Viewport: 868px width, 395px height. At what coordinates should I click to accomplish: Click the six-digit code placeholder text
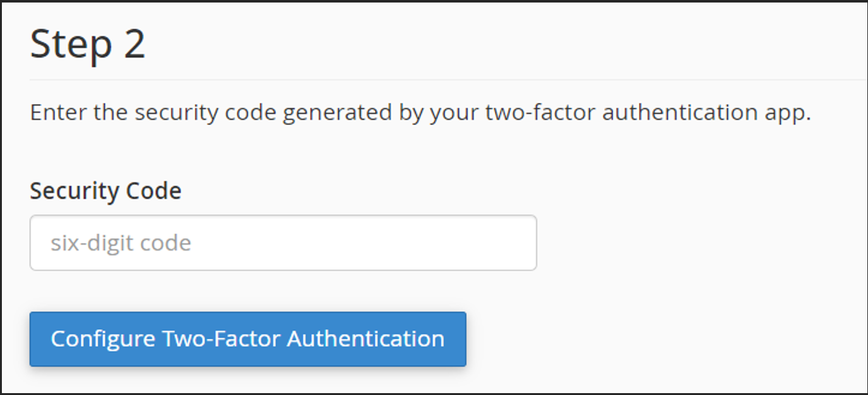pyautogui.click(x=121, y=243)
